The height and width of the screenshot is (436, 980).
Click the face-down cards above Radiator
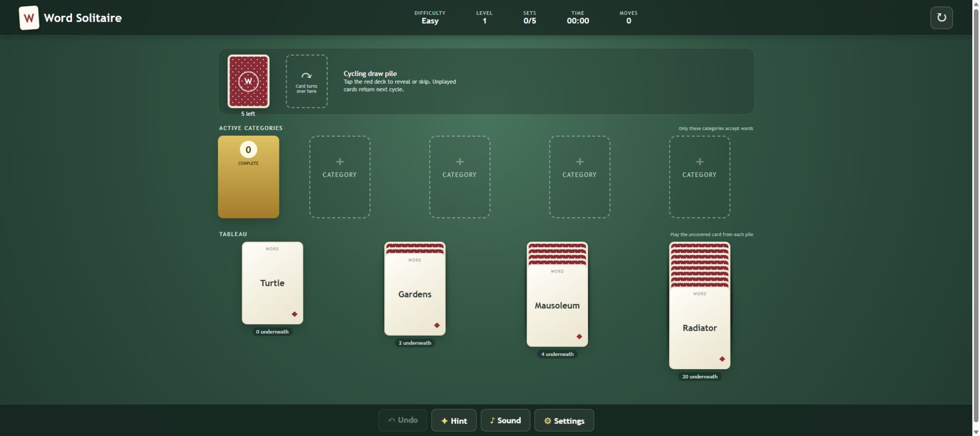[700, 265]
